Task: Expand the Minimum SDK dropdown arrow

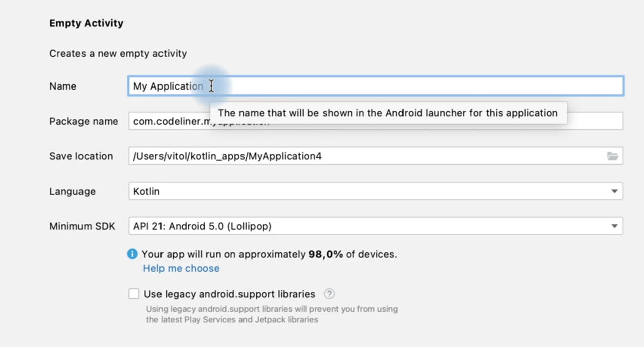Action: (x=614, y=226)
